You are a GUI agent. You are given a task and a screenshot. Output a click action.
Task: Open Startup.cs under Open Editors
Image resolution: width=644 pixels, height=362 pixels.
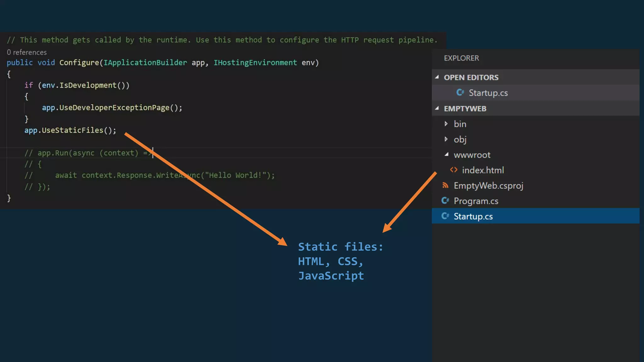488,93
